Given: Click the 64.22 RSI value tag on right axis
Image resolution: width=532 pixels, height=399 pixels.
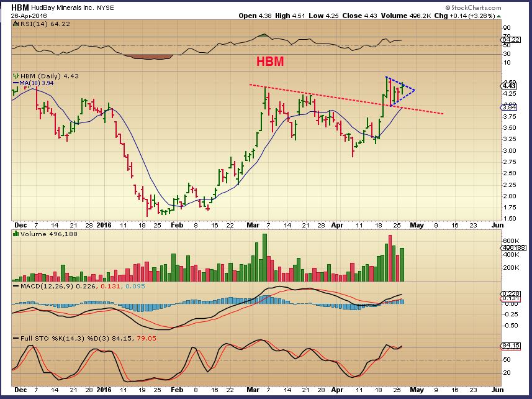Looking at the screenshot, I should click(511, 39).
